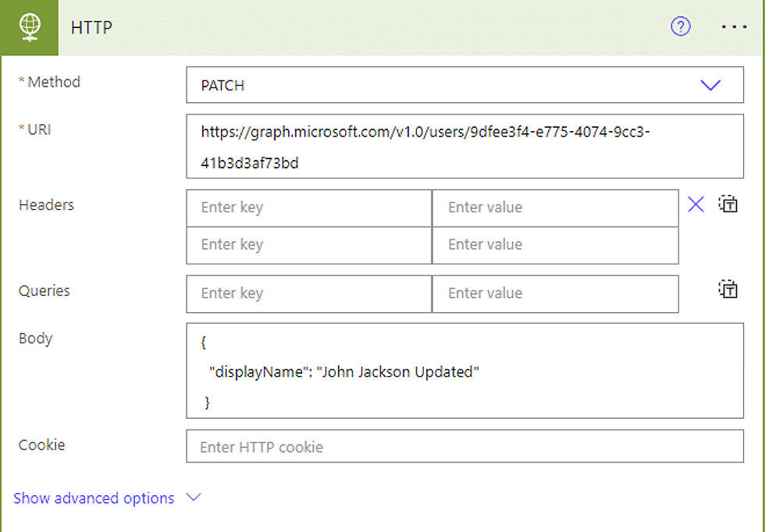Click the Enter value field beside Queries
765x532 pixels.
click(555, 294)
